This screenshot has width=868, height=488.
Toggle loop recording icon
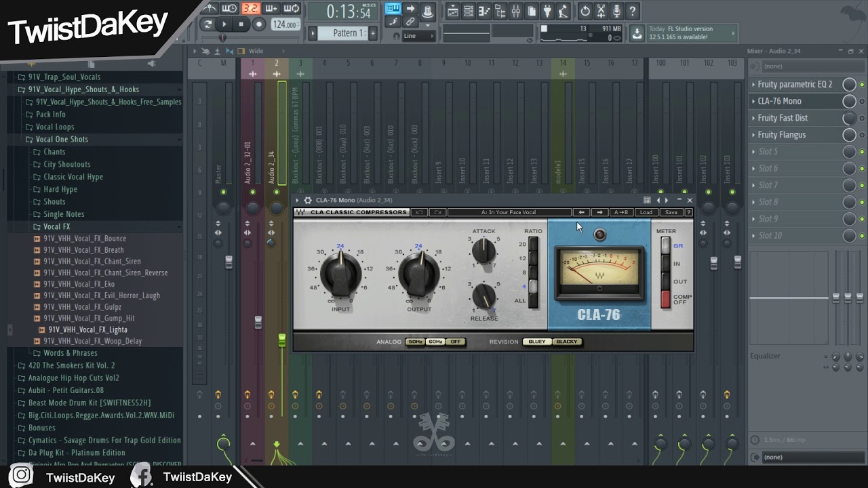[x=292, y=9]
